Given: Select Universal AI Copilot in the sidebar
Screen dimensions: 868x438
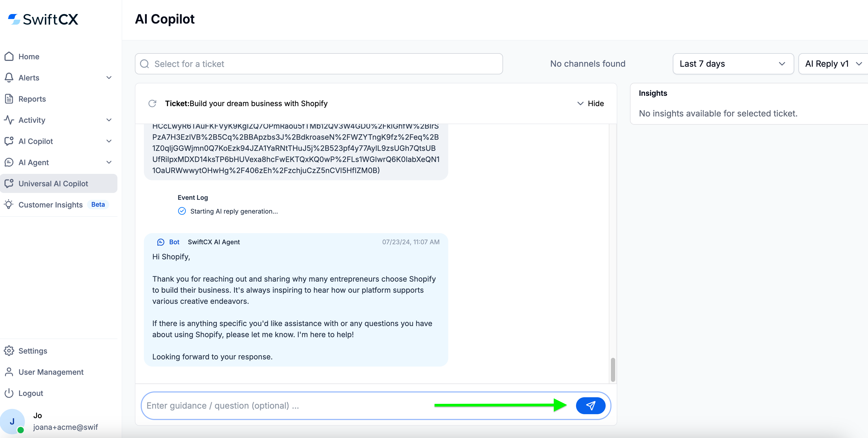Looking at the screenshot, I should 53,183.
